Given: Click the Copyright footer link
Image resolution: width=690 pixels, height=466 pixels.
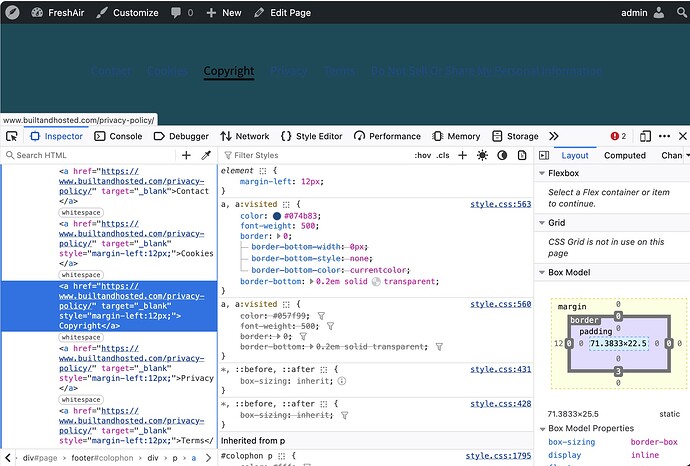Looking at the screenshot, I should pos(229,71).
